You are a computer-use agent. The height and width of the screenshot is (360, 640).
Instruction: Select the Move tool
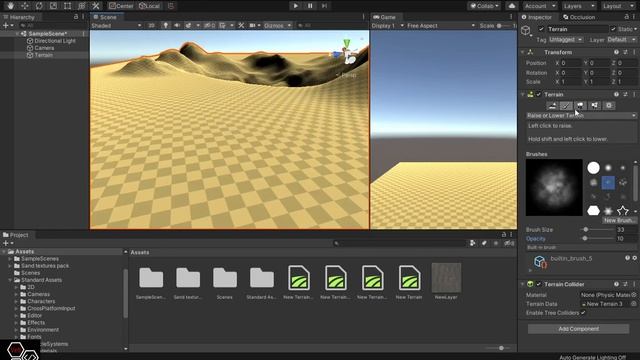click(24, 6)
